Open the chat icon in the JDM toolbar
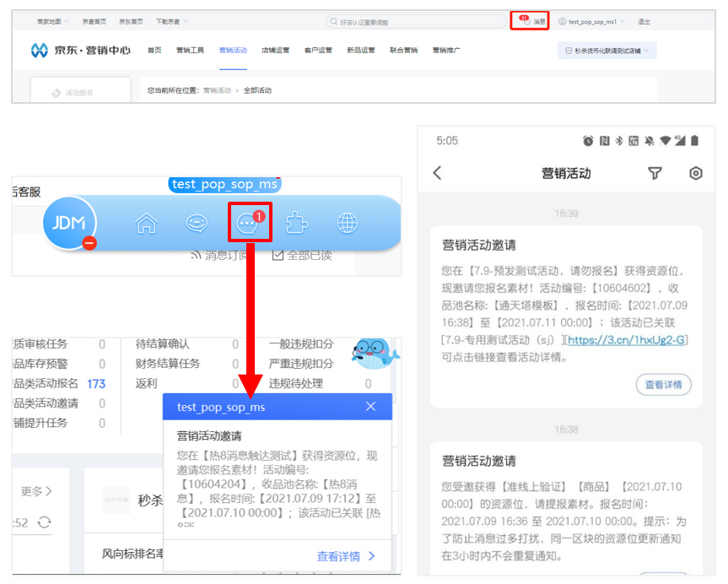Screen dimensions: 728x584 [x=196, y=222]
